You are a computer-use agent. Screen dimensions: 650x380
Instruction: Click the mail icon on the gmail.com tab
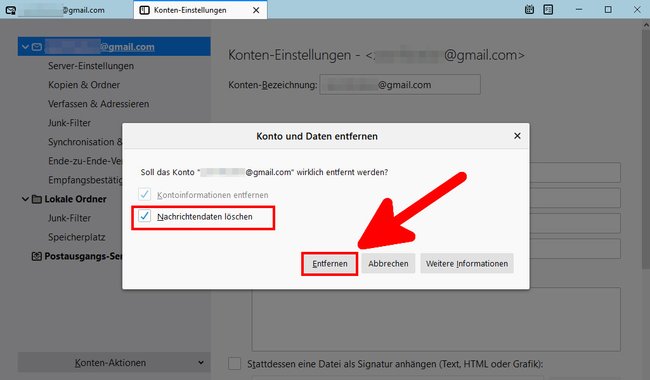[x=11, y=10]
